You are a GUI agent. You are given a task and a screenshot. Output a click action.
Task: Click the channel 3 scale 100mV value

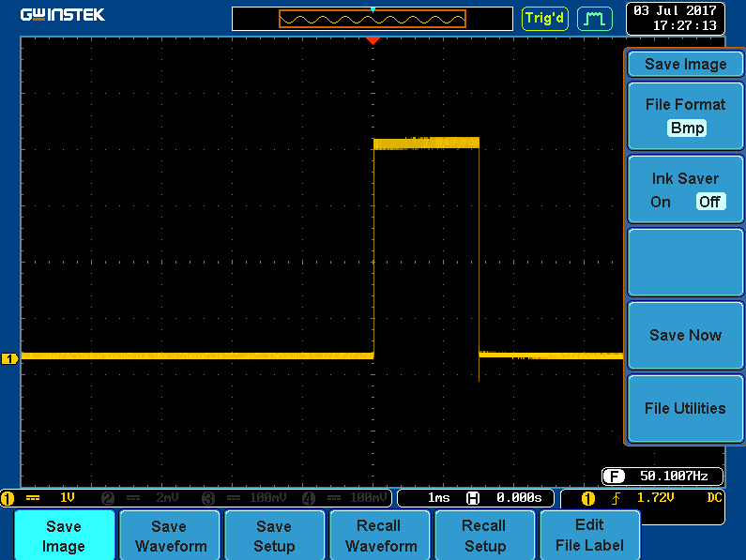pyautogui.click(x=267, y=498)
